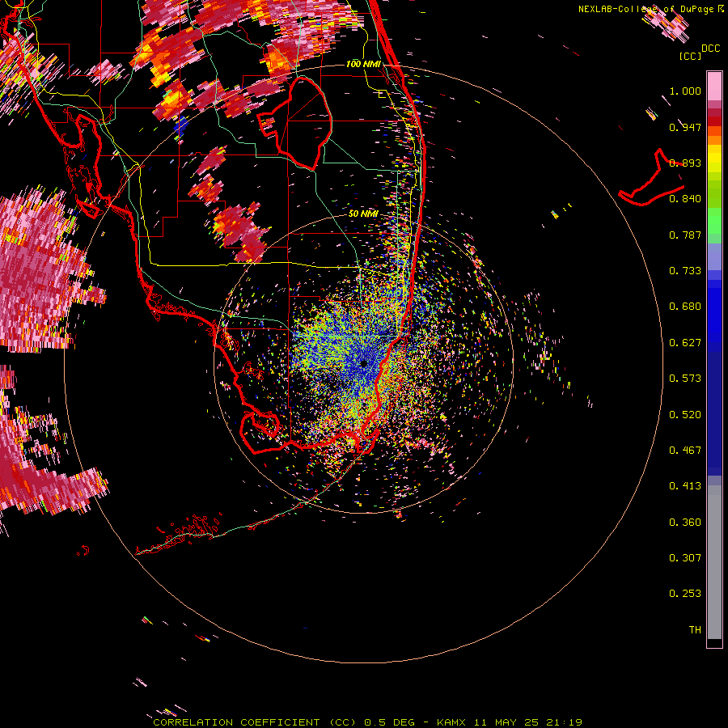Click the 0.787 color scale value
The width and height of the screenshot is (728, 728).
tap(685, 235)
